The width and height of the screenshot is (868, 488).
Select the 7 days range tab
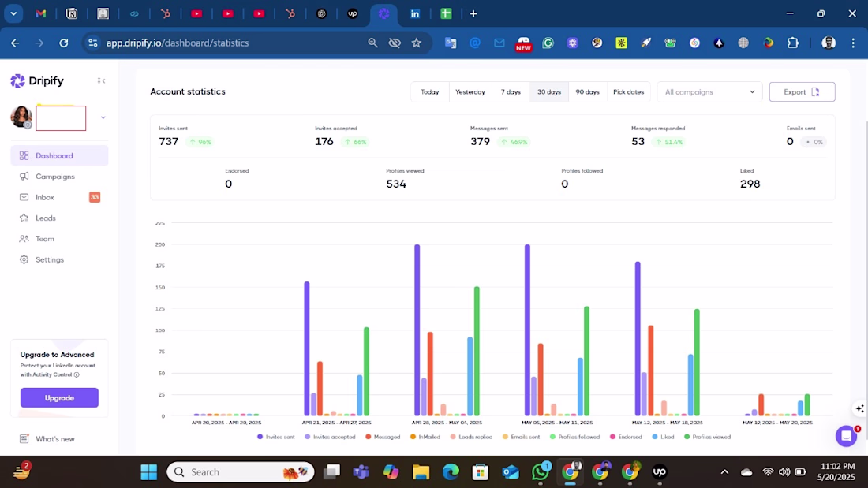tap(511, 92)
